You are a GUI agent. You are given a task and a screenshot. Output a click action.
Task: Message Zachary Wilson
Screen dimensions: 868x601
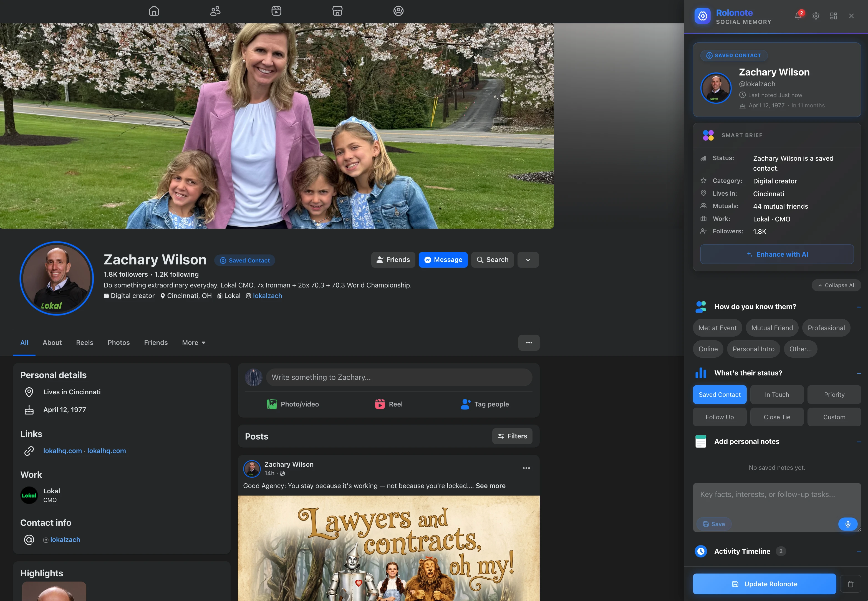443,260
